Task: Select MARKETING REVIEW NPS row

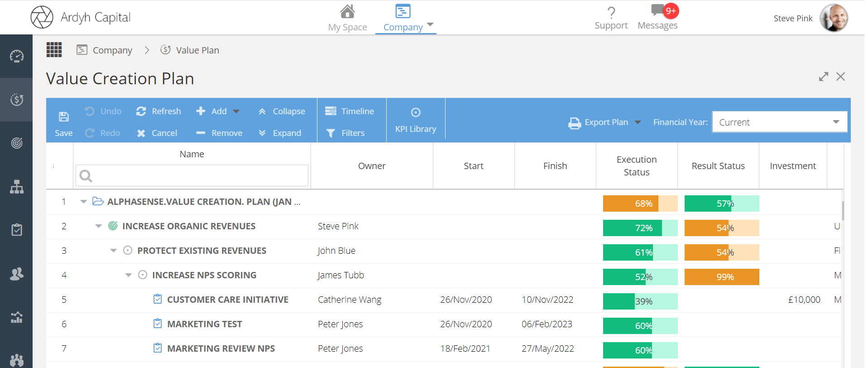Action: tap(444, 349)
